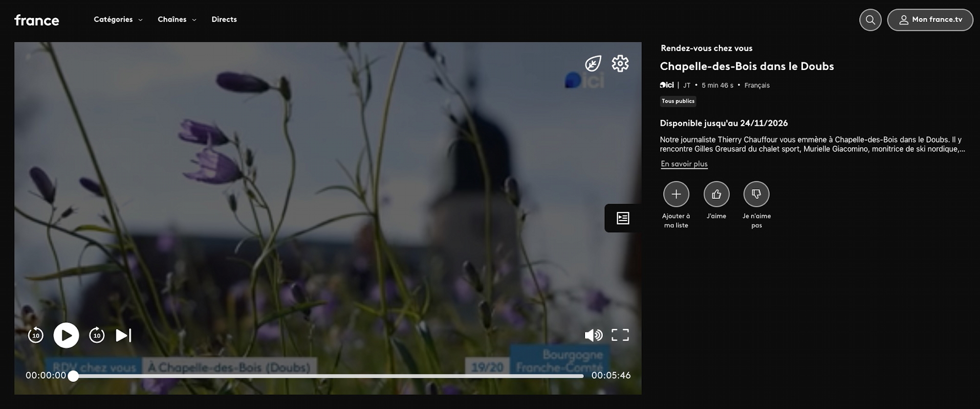The width and height of the screenshot is (980, 409).
Task: Rewind the video 10 seconds
Action: [35, 335]
